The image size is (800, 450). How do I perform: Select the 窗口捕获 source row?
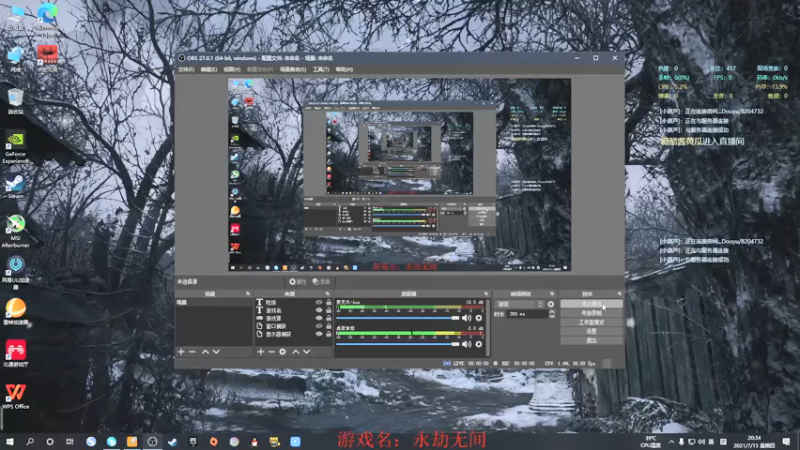(294, 326)
